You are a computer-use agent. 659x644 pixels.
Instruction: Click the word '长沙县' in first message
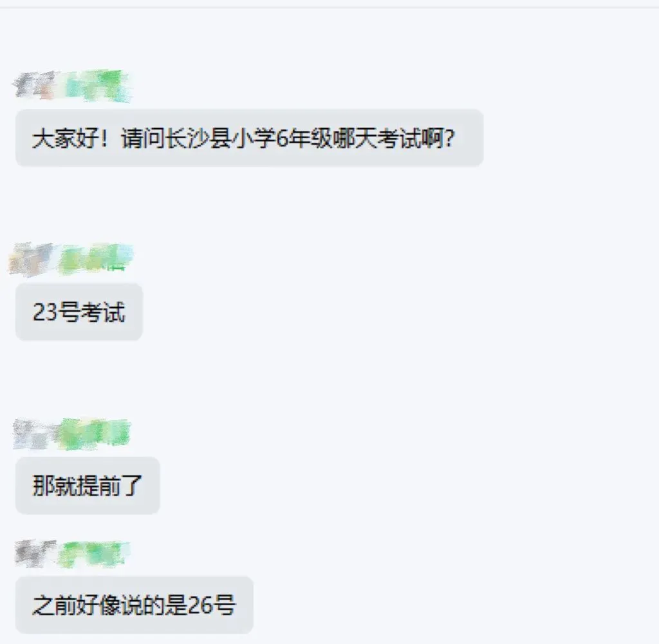(198, 138)
